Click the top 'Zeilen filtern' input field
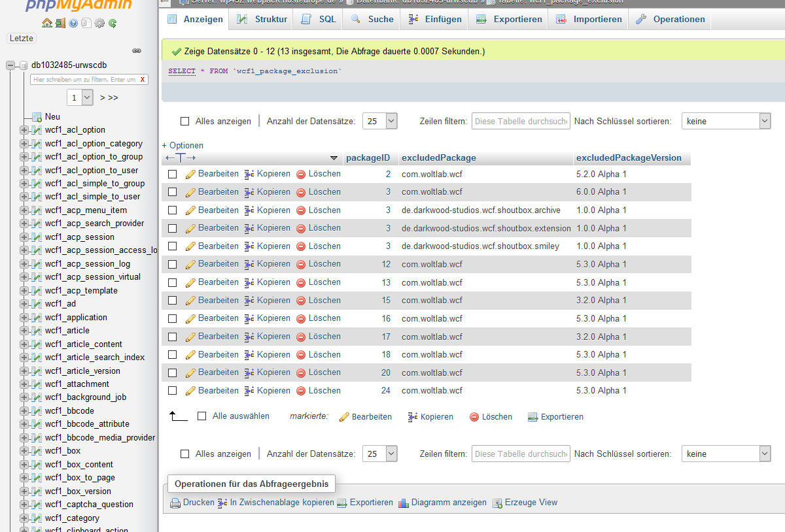785x532 pixels. 521,121
